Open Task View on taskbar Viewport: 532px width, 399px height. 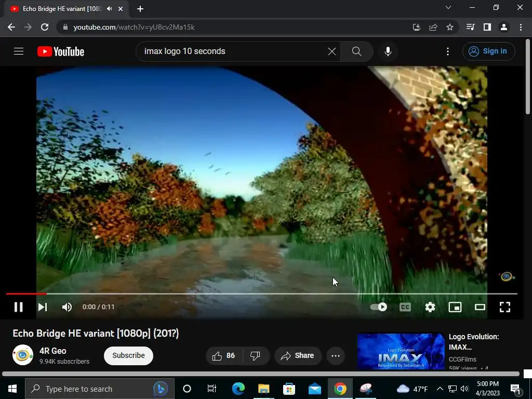tap(212, 389)
